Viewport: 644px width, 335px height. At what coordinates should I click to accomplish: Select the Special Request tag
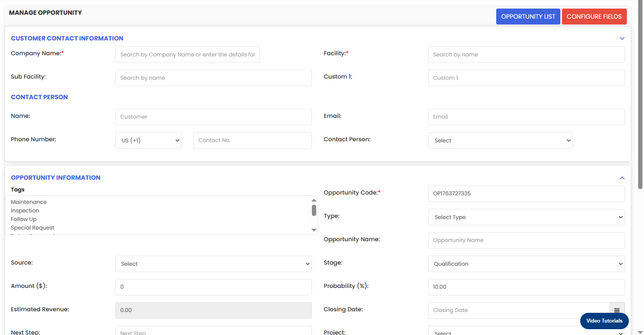click(33, 228)
